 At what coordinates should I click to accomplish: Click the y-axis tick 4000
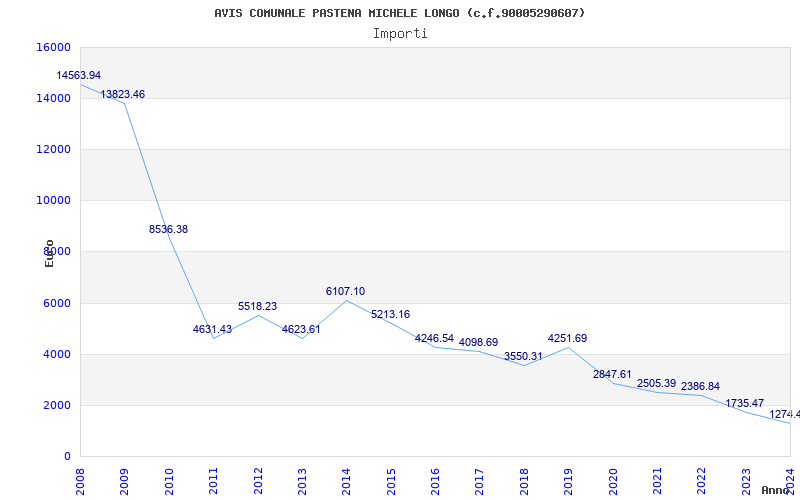(57, 355)
